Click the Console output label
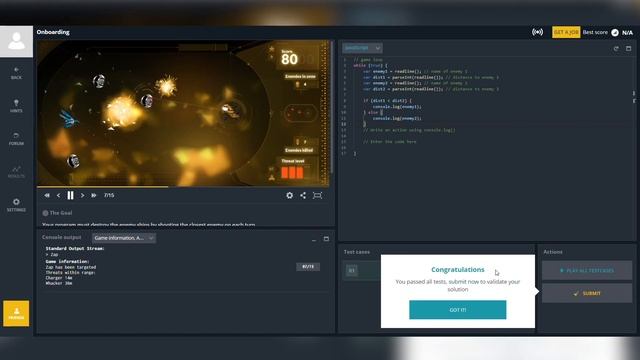Screen dimensions: 640x360 click(x=62, y=237)
